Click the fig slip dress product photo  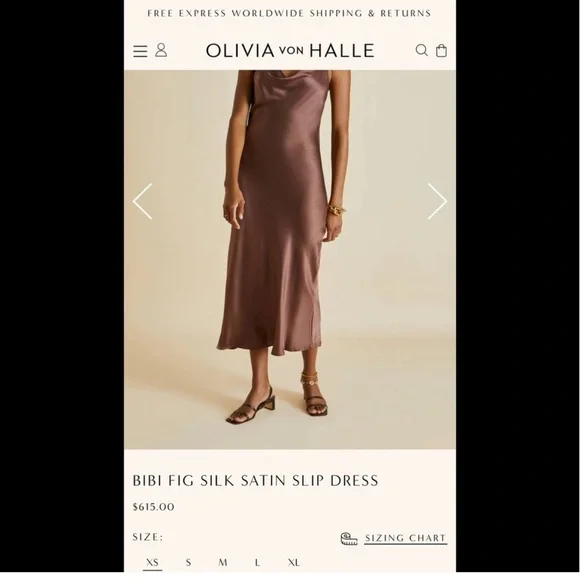290,260
